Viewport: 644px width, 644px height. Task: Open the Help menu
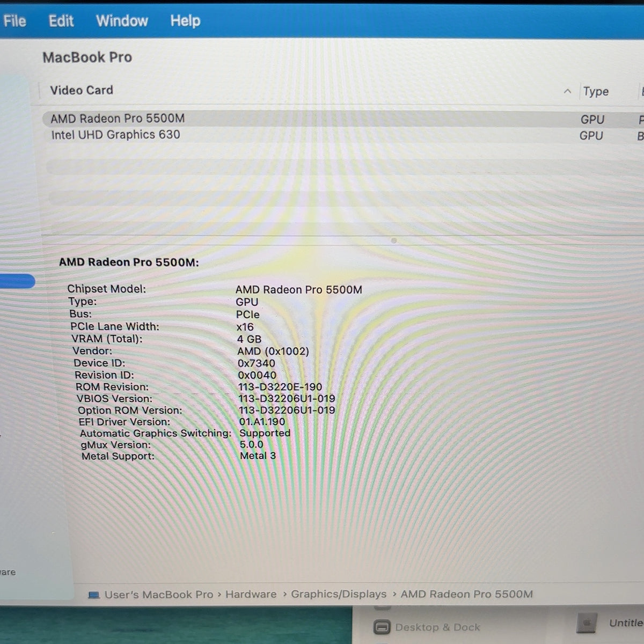[185, 21]
